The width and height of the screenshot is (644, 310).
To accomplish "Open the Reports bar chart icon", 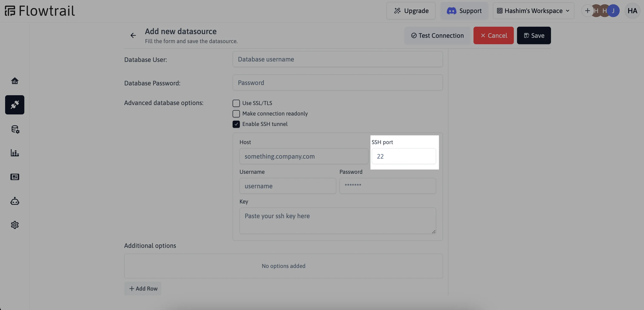I will (x=15, y=153).
